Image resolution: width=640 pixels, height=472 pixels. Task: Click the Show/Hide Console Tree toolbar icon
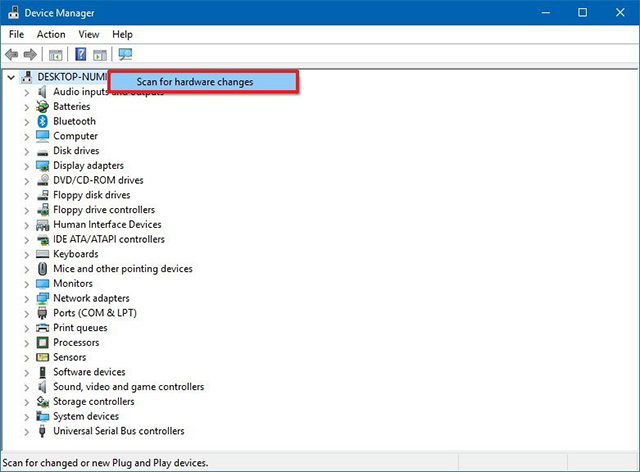click(x=56, y=54)
